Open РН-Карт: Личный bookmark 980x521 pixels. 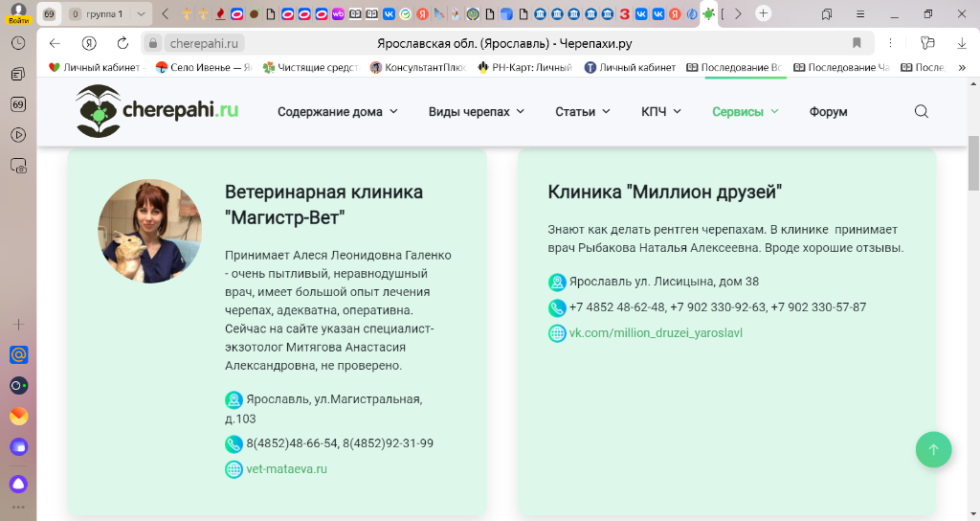[525, 67]
